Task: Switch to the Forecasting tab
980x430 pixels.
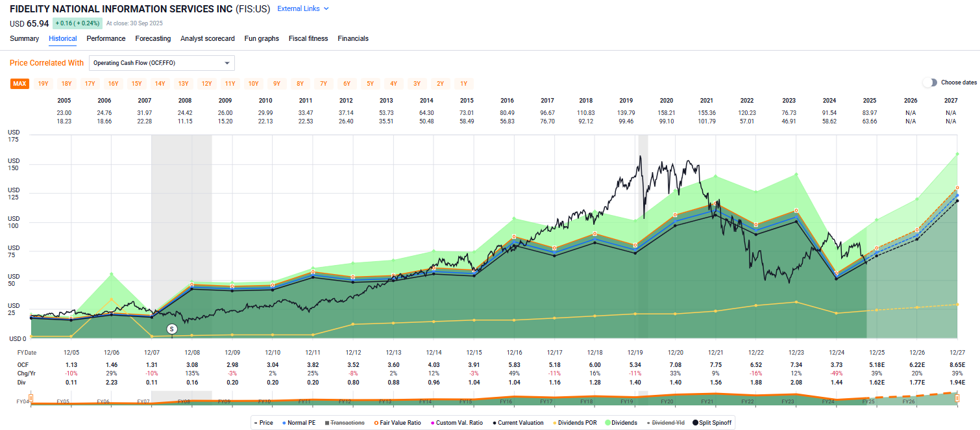Action: tap(153, 38)
